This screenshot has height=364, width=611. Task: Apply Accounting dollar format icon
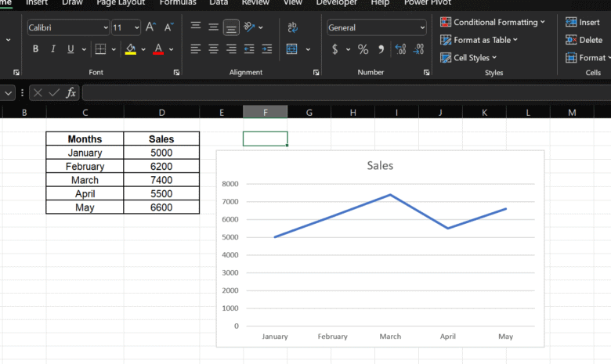click(x=334, y=49)
